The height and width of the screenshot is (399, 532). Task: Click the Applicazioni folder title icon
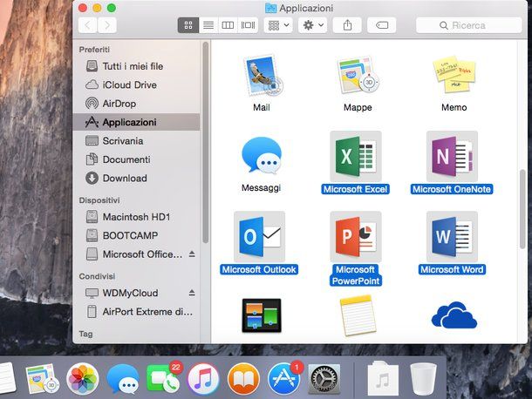click(270, 8)
